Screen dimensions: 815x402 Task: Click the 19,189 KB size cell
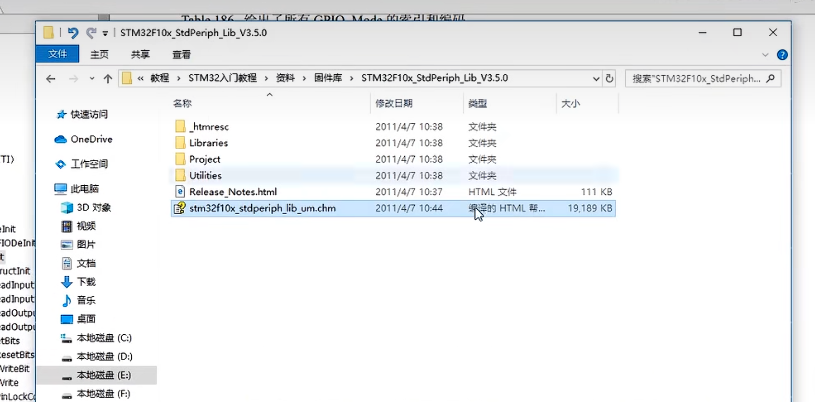590,209
